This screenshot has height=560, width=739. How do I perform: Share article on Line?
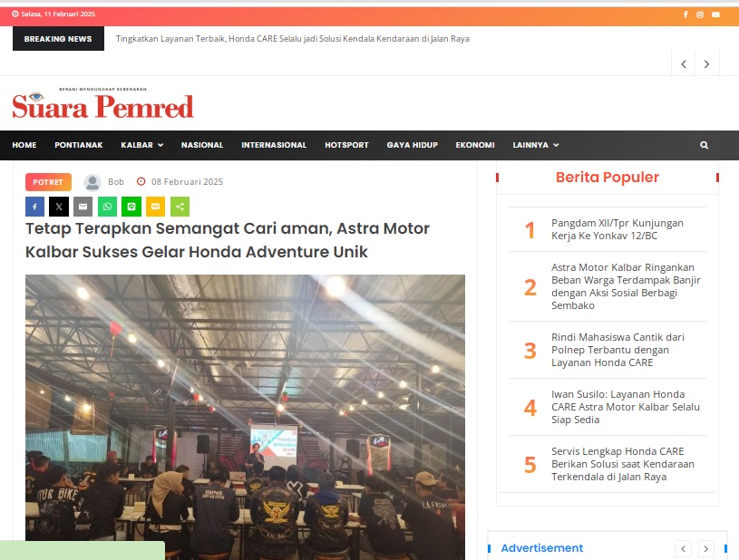click(131, 207)
